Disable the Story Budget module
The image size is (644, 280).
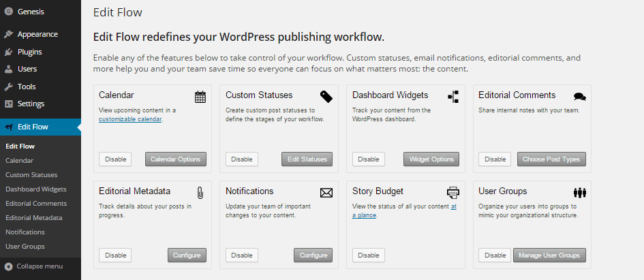369,255
